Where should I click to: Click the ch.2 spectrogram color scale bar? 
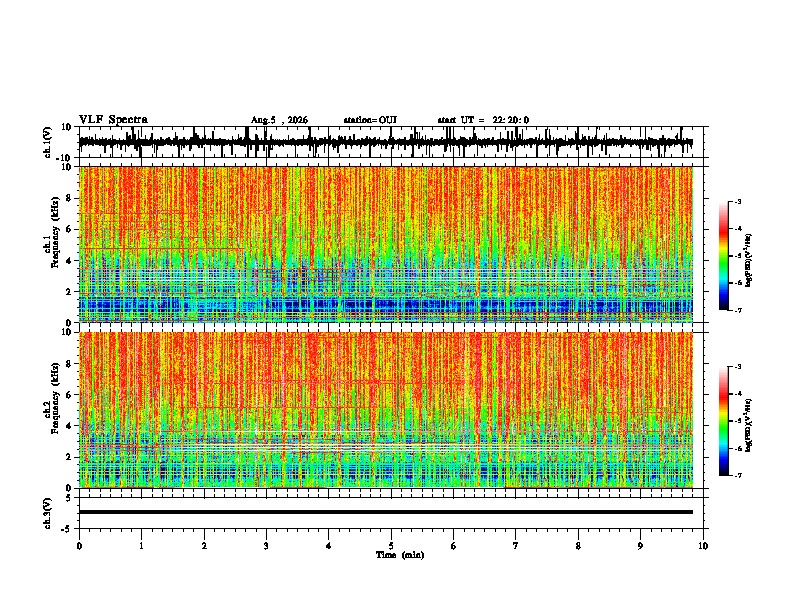click(723, 421)
